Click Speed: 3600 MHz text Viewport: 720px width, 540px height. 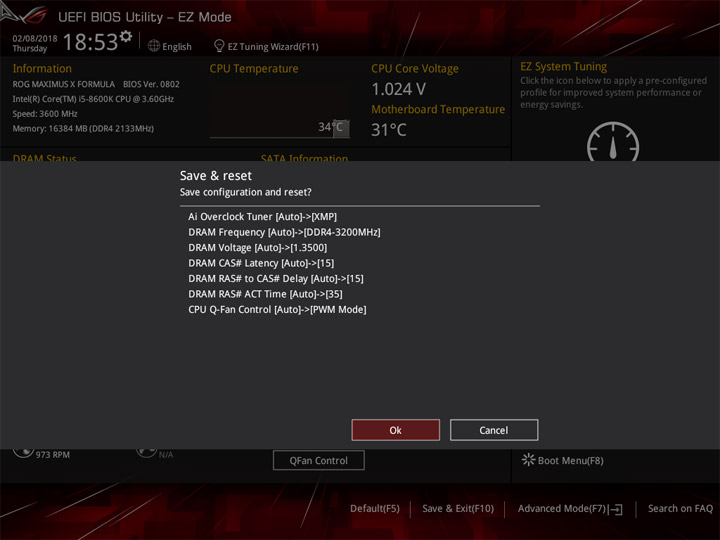point(45,113)
